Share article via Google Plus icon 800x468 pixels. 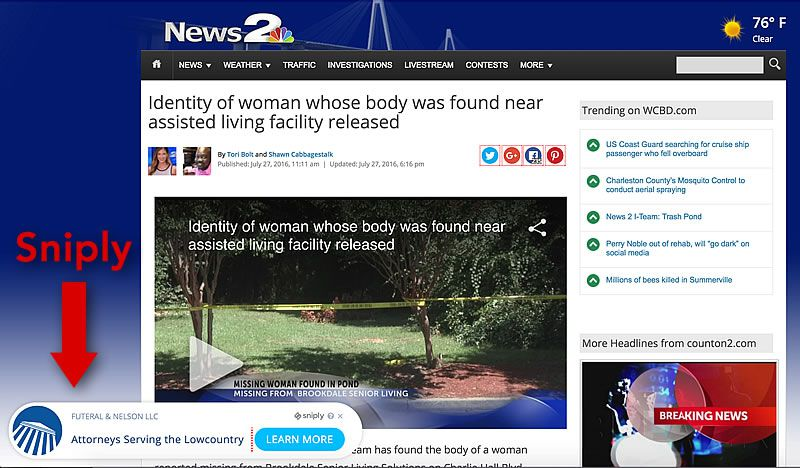pos(512,155)
